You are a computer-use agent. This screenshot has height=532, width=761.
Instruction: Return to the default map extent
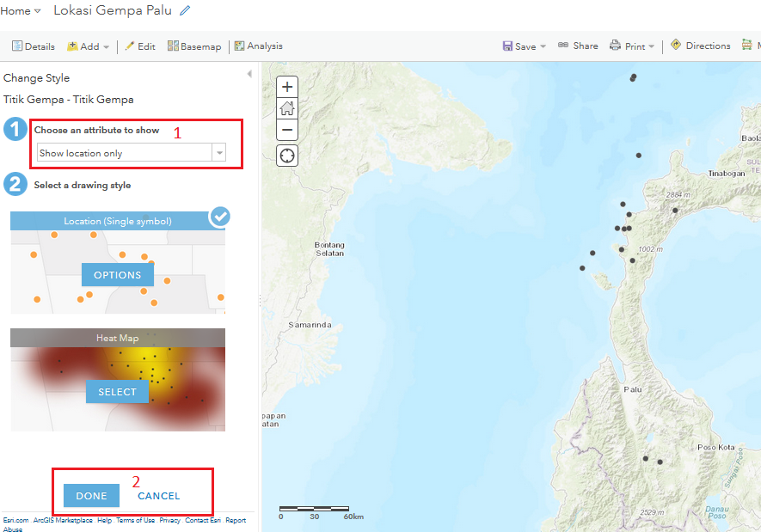[x=287, y=108]
